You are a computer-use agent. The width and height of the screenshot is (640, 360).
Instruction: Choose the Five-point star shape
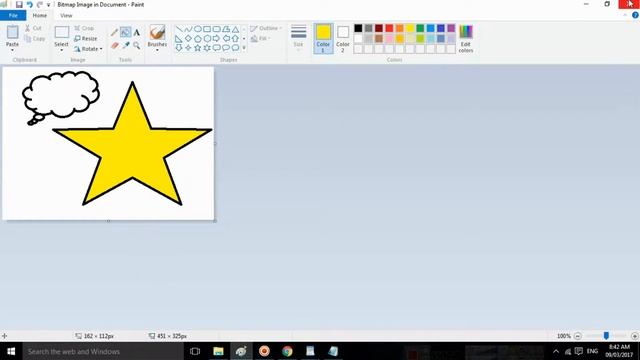pos(198,48)
